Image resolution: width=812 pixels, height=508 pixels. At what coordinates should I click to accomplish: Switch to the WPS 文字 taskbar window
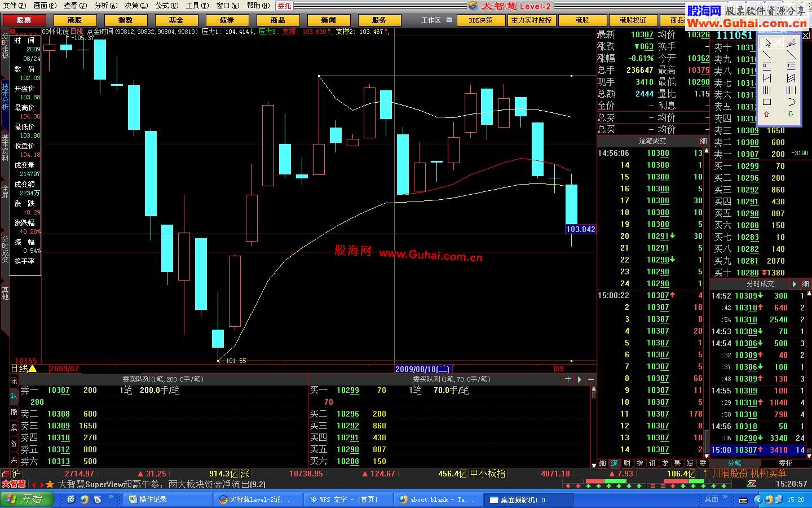tap(348, 500)
